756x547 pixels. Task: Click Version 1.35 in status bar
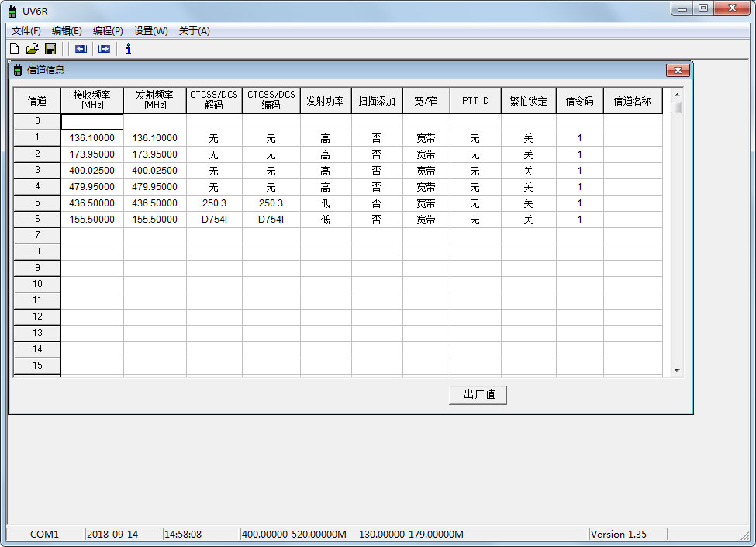pyautogui.click(x=618, y=535)
